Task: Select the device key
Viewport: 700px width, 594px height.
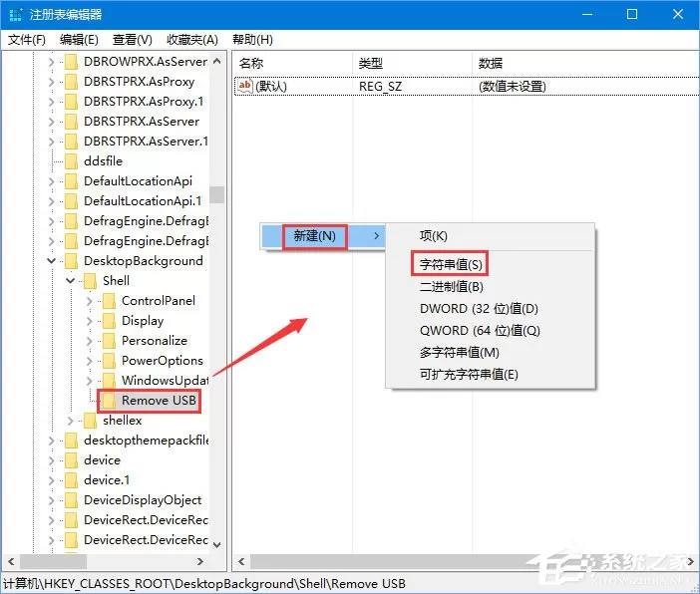Action: (x=102, y=460)
